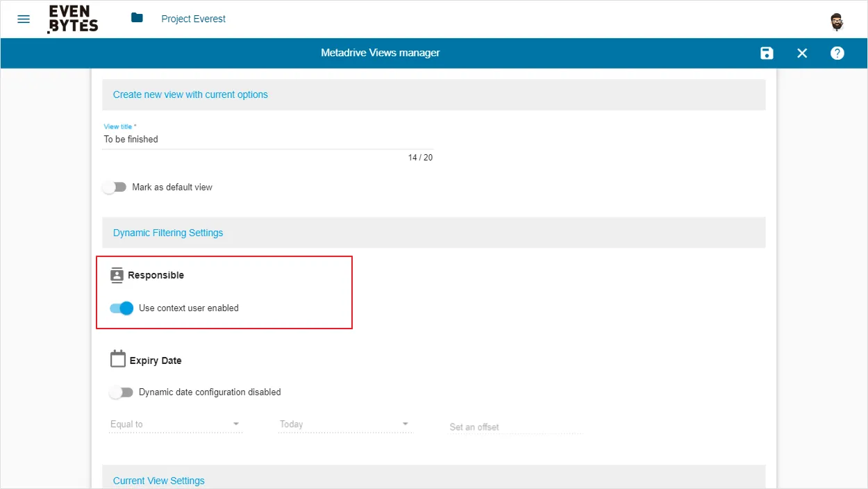Open the user avatar profile menu

pos(837,22)
